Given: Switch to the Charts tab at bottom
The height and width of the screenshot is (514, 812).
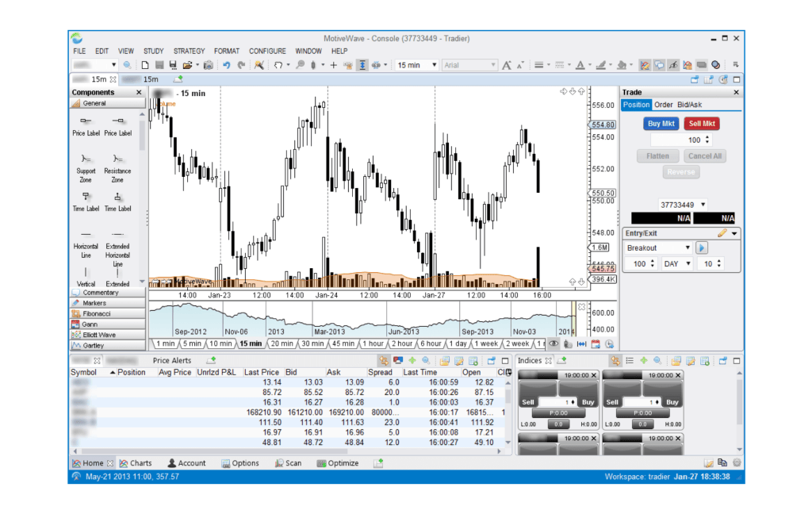Looking at the screenshot, I should point(136,463).
